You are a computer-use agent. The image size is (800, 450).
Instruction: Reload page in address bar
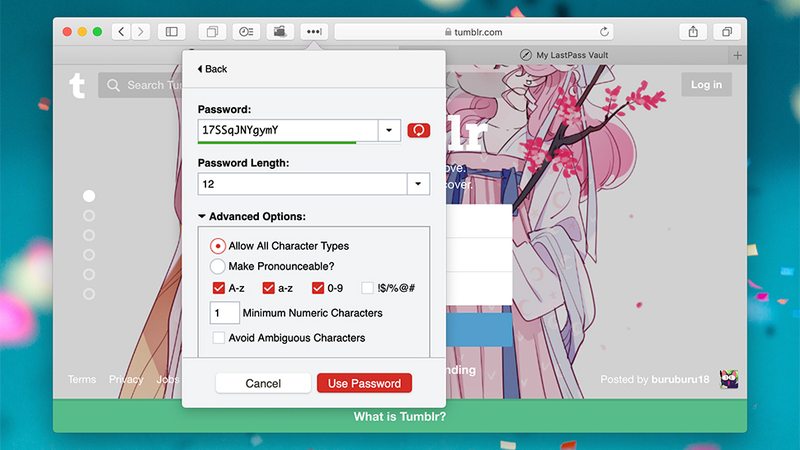[604, 32]
